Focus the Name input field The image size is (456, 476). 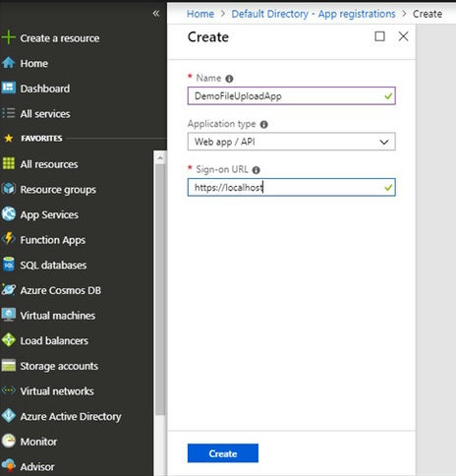(291, 95)
